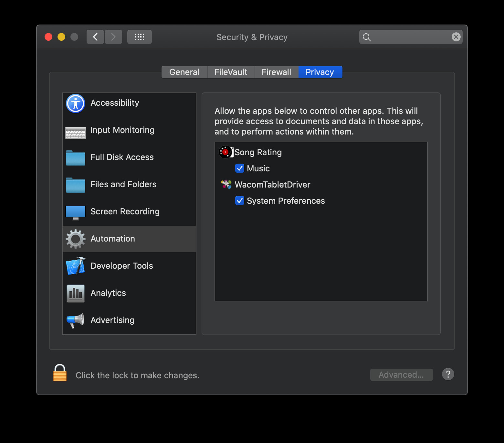Select the Developer Tools label

122,266
